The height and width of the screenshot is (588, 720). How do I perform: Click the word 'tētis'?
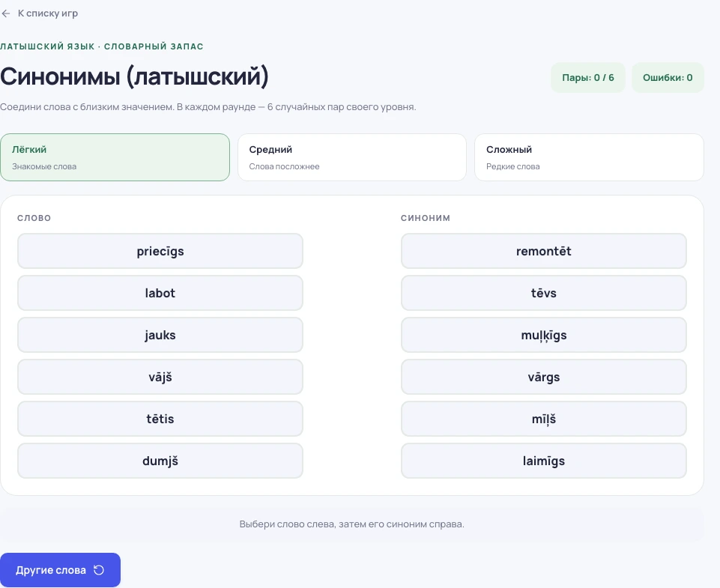pyautogui.click(x=160, y=419)
